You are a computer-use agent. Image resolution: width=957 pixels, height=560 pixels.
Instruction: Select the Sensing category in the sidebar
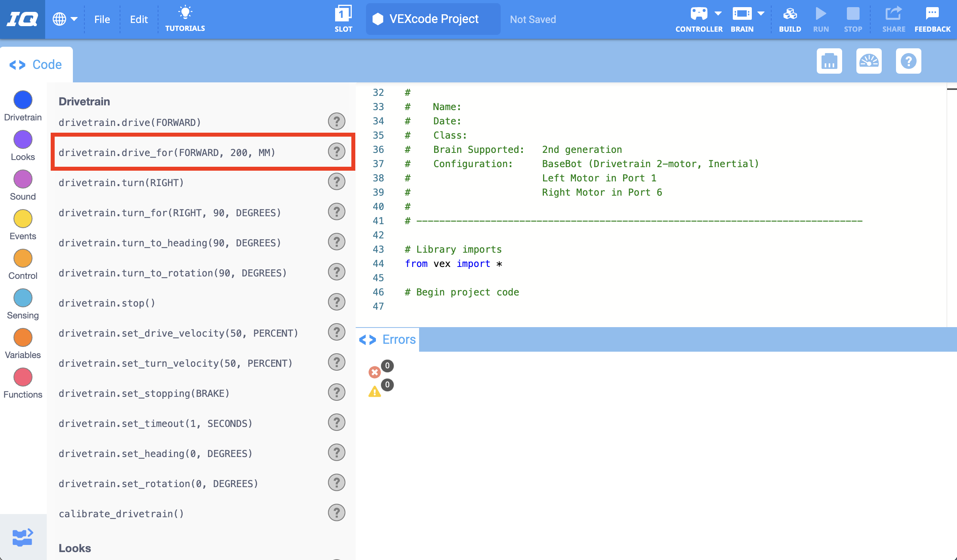[23, 298]
